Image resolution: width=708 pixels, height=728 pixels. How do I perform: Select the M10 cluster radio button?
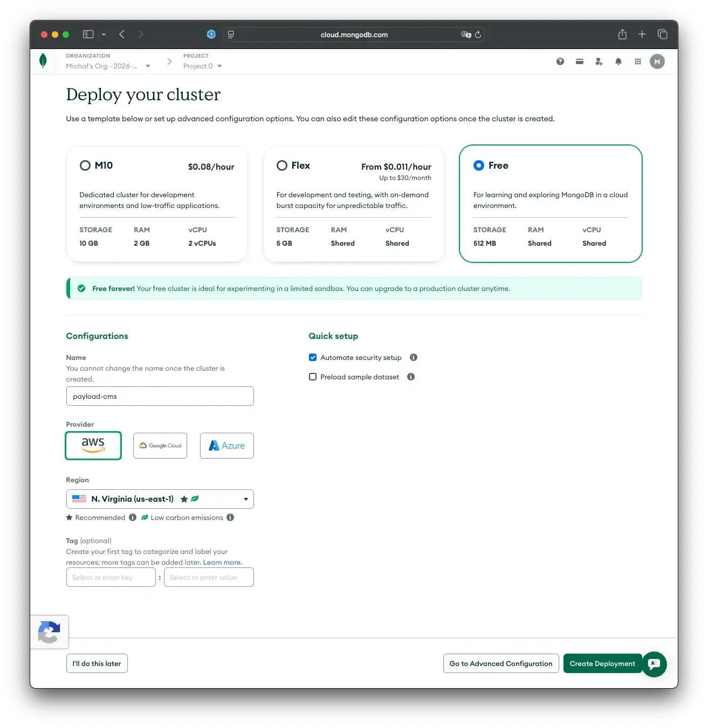tap(85, 165)
